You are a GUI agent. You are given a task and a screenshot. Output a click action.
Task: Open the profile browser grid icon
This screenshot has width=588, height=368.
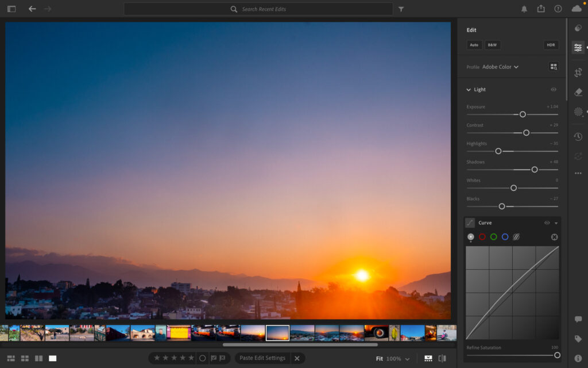point(554,66)
